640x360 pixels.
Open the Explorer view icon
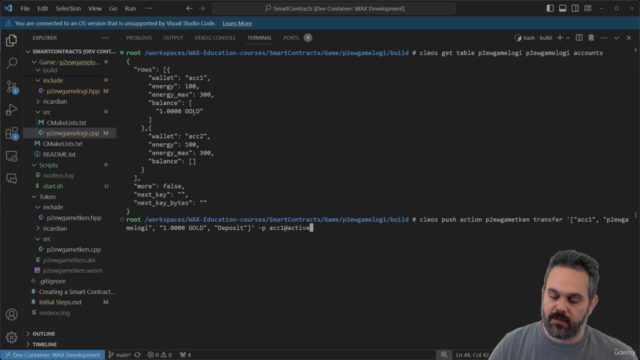[11, 40]
